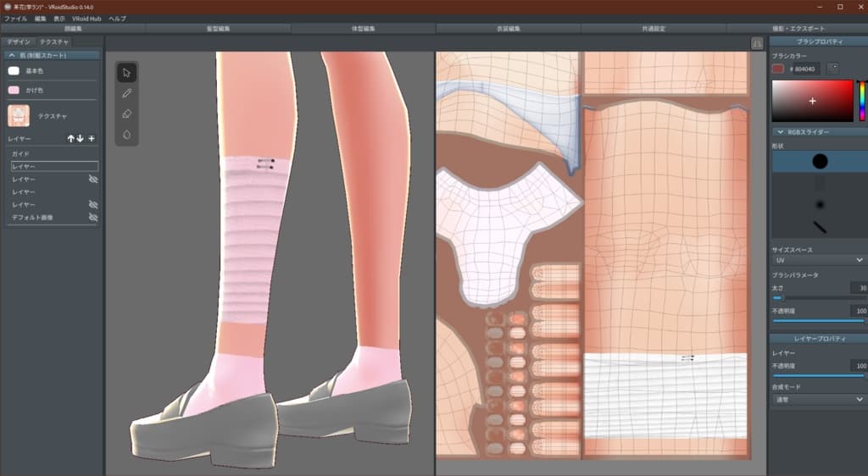The image size is (868, 476).
Task: Click the brush color hex input field
Action: click(x=807, y=69)
